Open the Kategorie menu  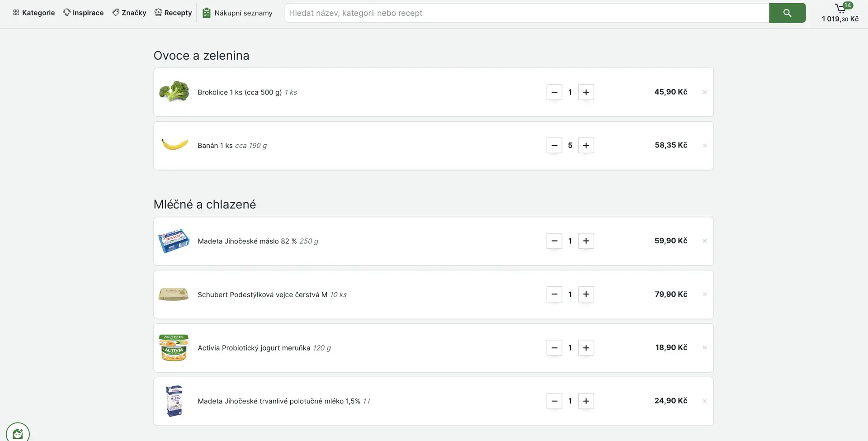click(x=34, y=13)
